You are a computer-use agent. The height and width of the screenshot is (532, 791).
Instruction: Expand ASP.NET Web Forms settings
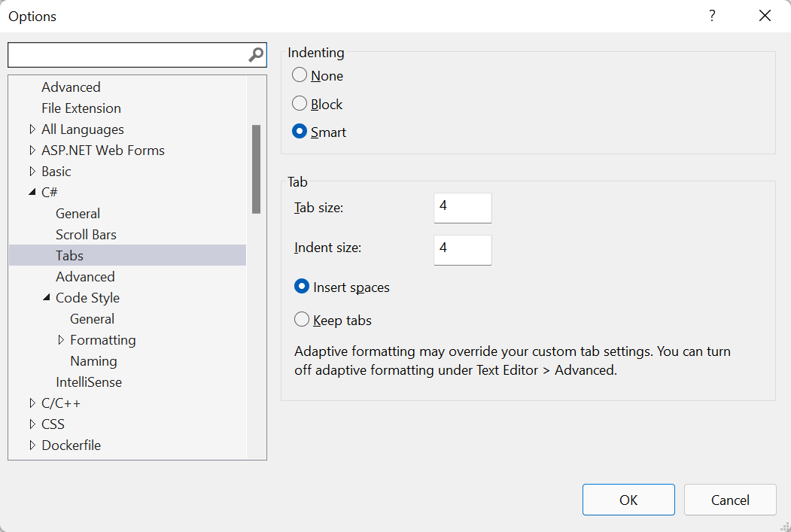(32, 150)
